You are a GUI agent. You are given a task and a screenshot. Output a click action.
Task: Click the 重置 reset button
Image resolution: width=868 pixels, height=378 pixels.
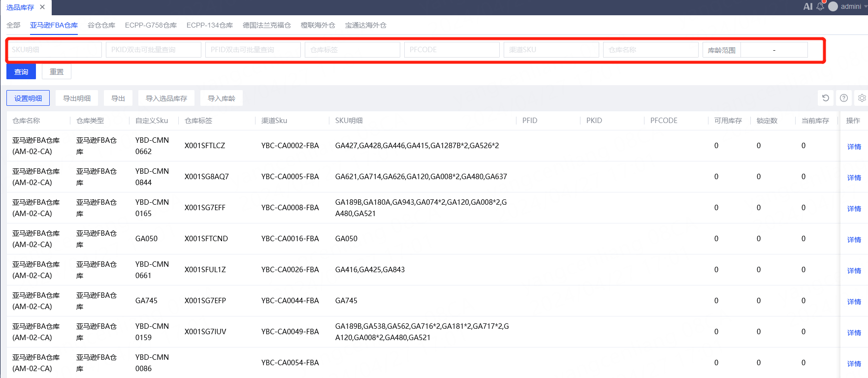pyautogui.click(x=57, y=72)
